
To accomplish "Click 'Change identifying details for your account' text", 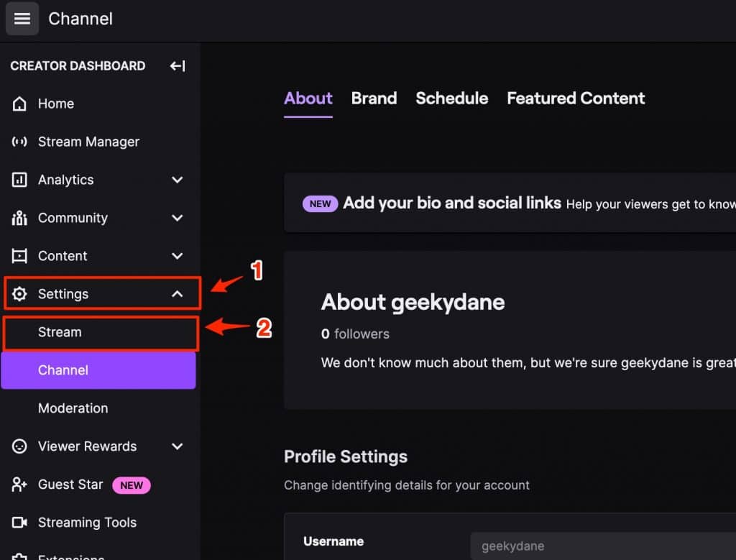I will (407, 485).
